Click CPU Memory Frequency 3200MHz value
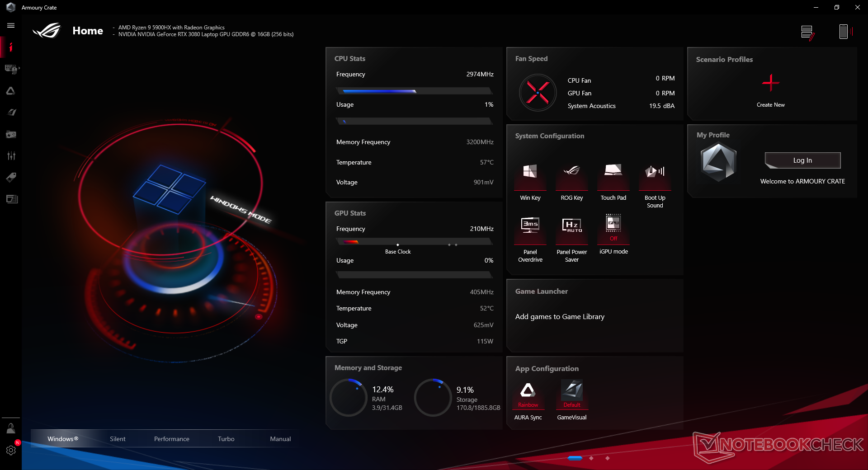868x470 pixels. [480, 142]
